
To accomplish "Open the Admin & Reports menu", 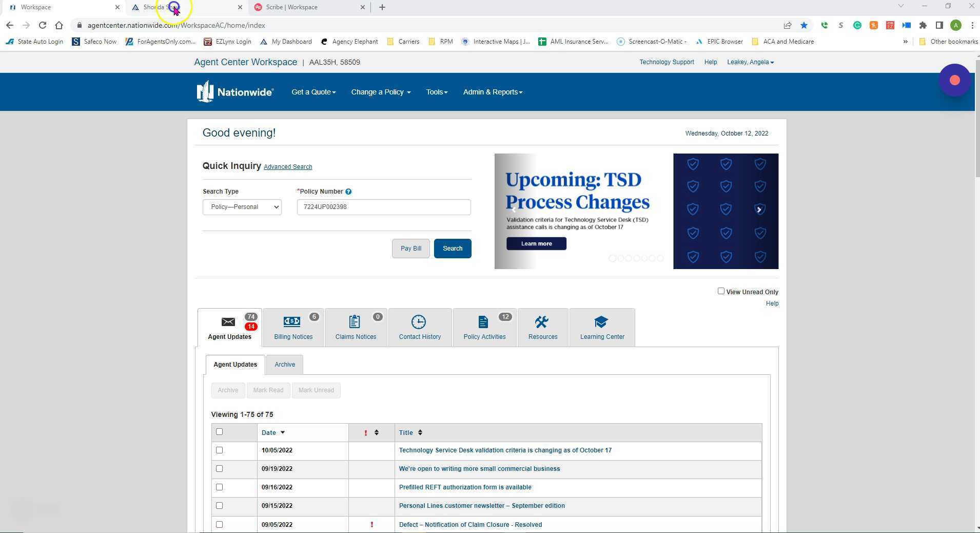I will [493, 92].
